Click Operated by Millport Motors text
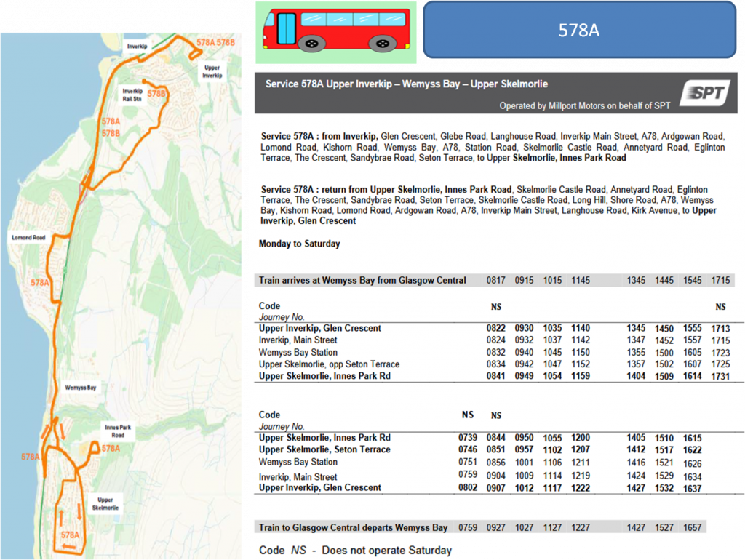745x560 pixels. [x=584, y=106]
